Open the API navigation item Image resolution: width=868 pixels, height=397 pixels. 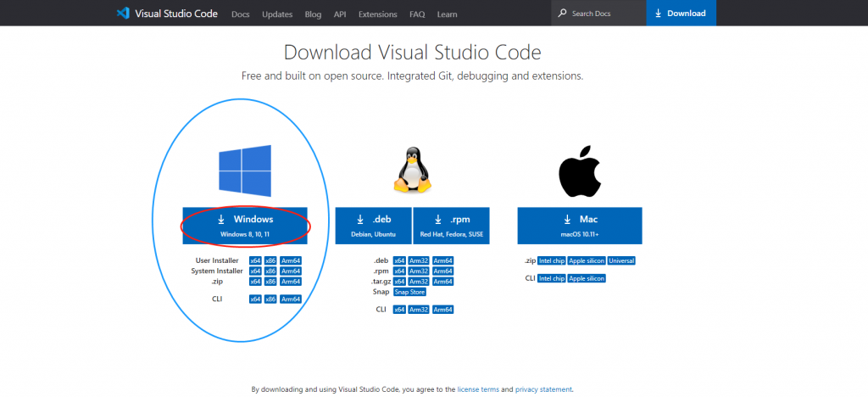[340, 14]
